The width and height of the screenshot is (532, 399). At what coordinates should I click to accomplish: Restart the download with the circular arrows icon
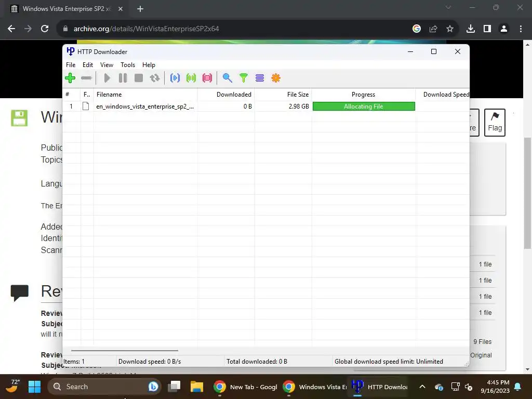(x=155, y=78)
